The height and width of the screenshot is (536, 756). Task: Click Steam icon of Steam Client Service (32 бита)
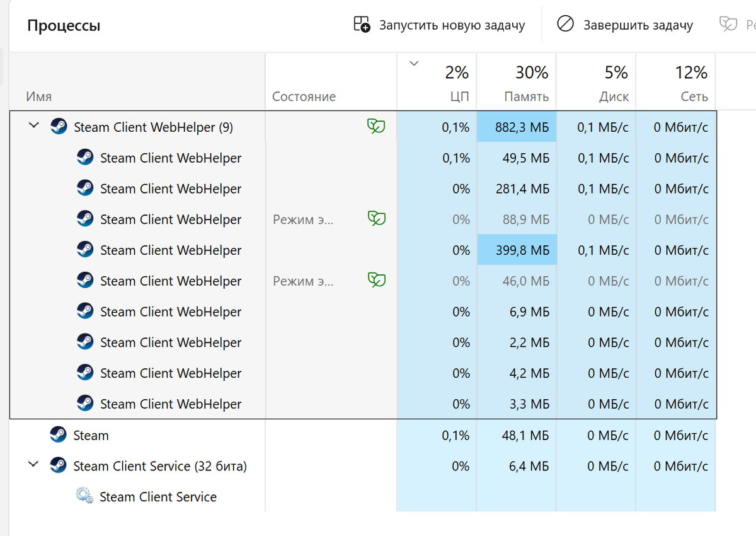coord(59,466)
